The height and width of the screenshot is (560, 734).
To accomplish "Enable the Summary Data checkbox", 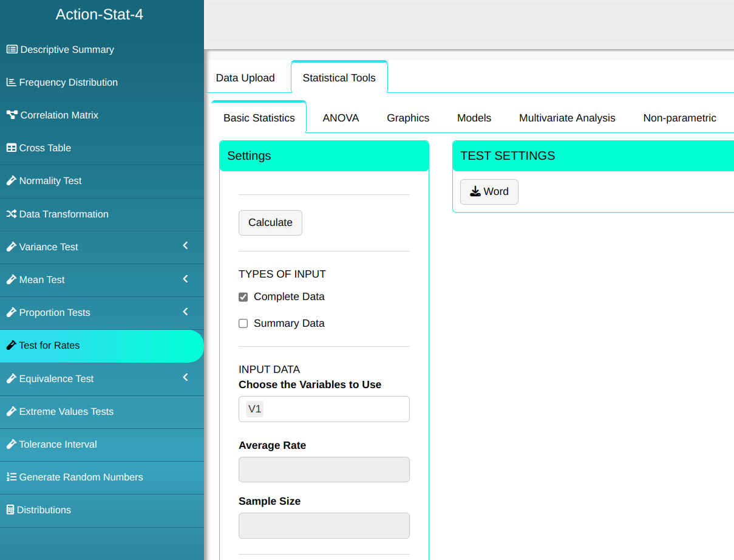I will tap(243, 324).
